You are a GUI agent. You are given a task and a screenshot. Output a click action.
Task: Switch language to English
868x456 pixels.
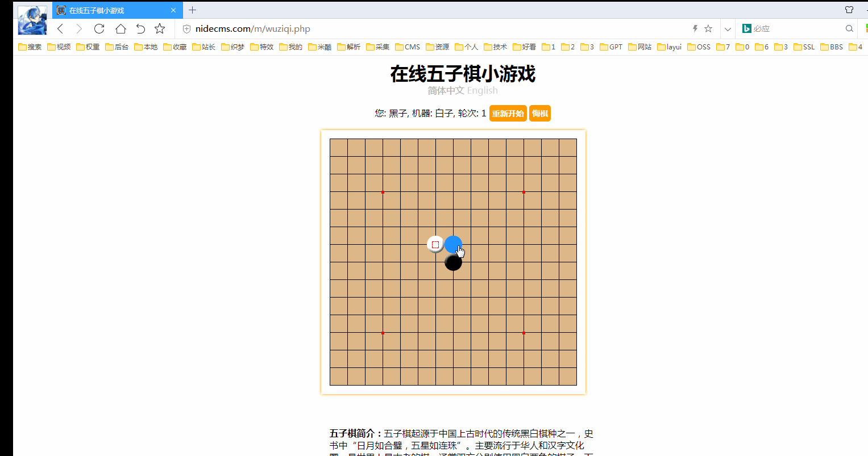(482, 91)
